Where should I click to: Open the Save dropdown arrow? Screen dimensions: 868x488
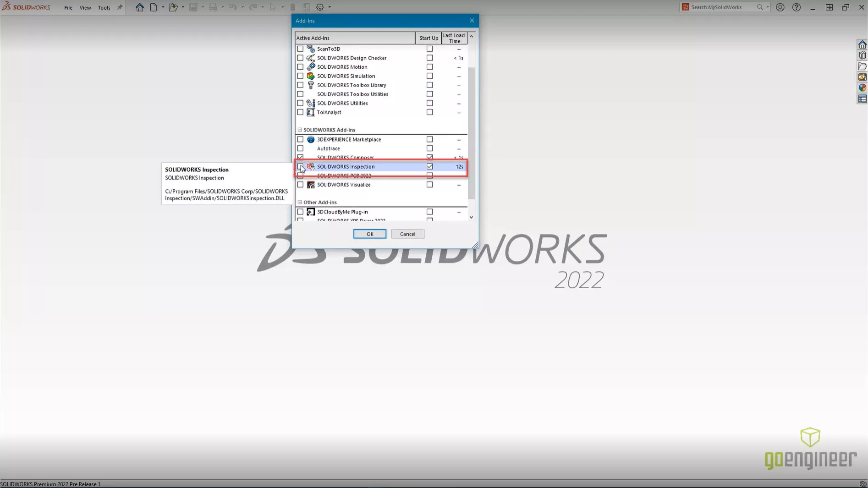coord(203,7)
